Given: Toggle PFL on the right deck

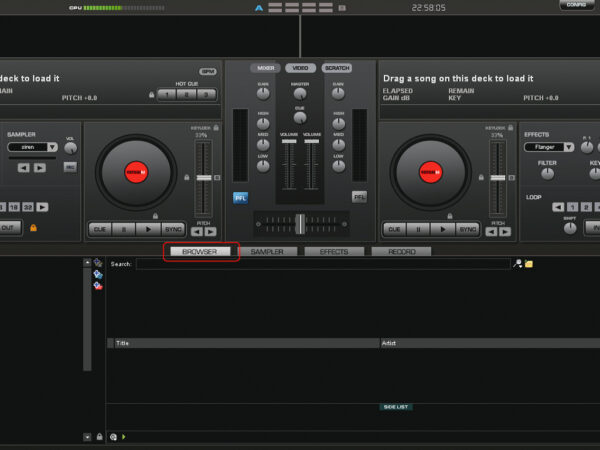Looking at the screenshot, I should click(359, 197).
